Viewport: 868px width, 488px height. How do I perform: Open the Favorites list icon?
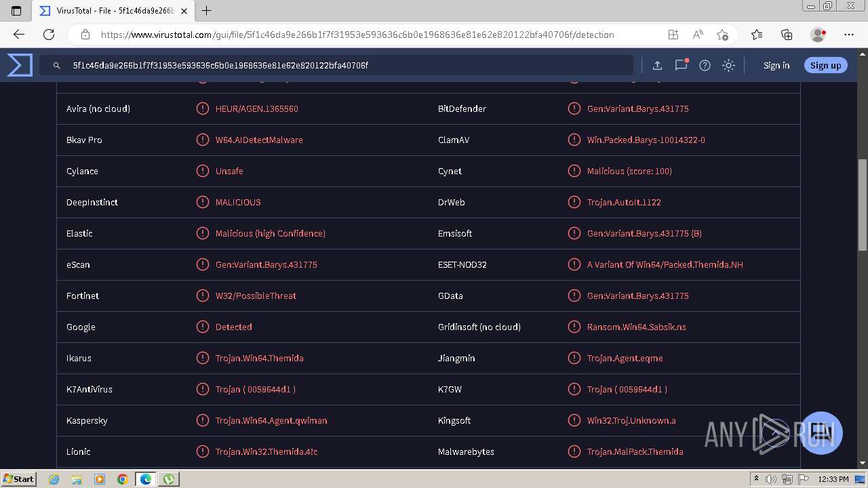[757, 35]
